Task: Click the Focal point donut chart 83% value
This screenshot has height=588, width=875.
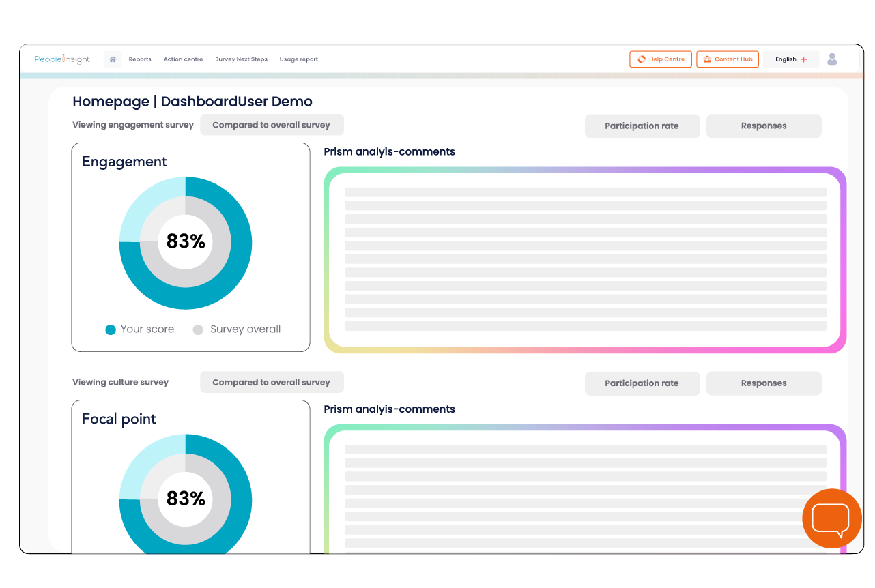Action: click(186, 499)
